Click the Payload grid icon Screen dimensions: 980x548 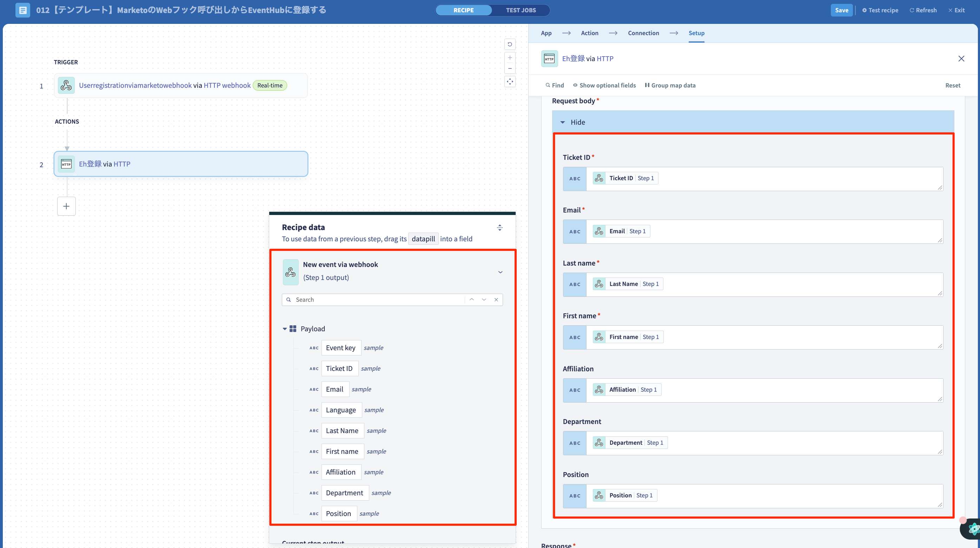click(292, 329)
